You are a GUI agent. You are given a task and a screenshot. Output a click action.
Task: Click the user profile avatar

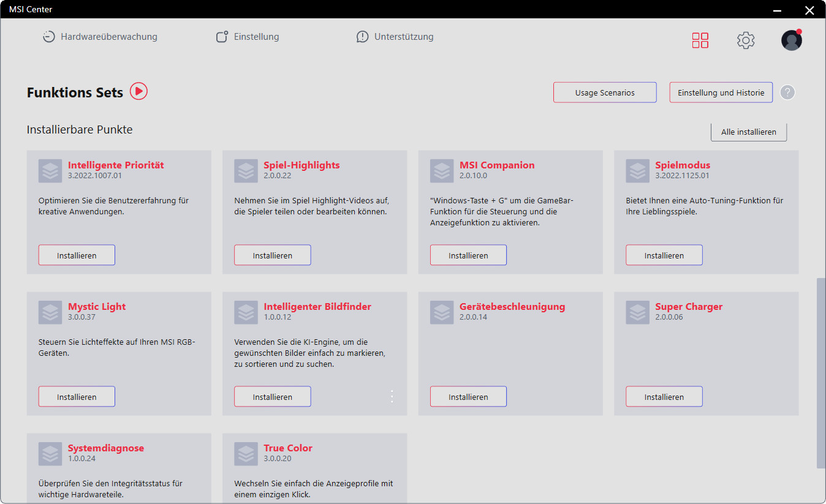tap(791, 40)
